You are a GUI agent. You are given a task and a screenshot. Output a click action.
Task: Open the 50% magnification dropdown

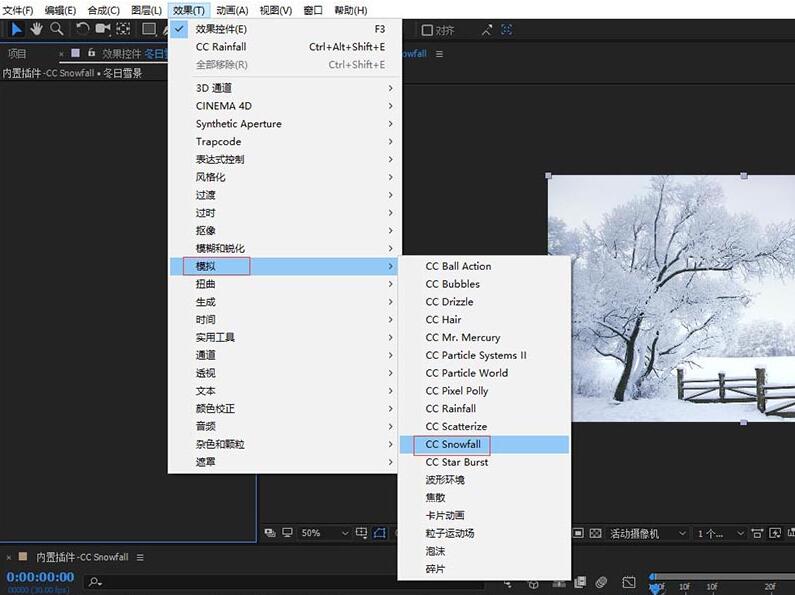(324, 533)
